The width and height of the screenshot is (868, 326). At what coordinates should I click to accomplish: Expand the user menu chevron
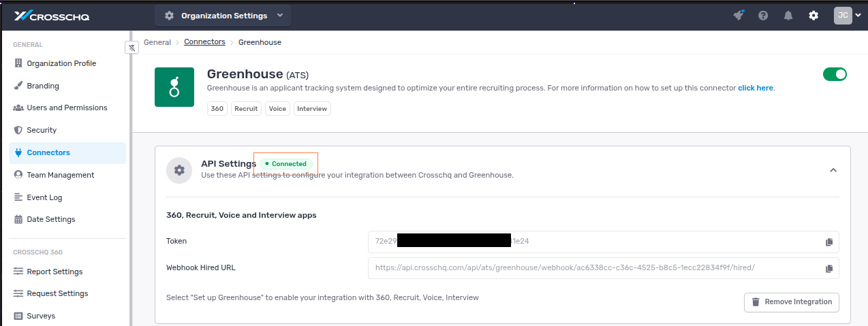pos(858,16)
